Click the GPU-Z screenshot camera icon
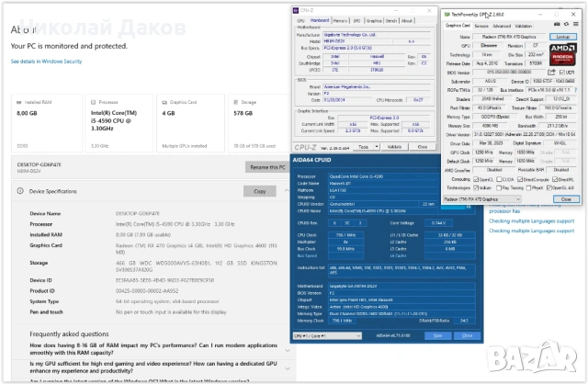 (x=557, y=25)
